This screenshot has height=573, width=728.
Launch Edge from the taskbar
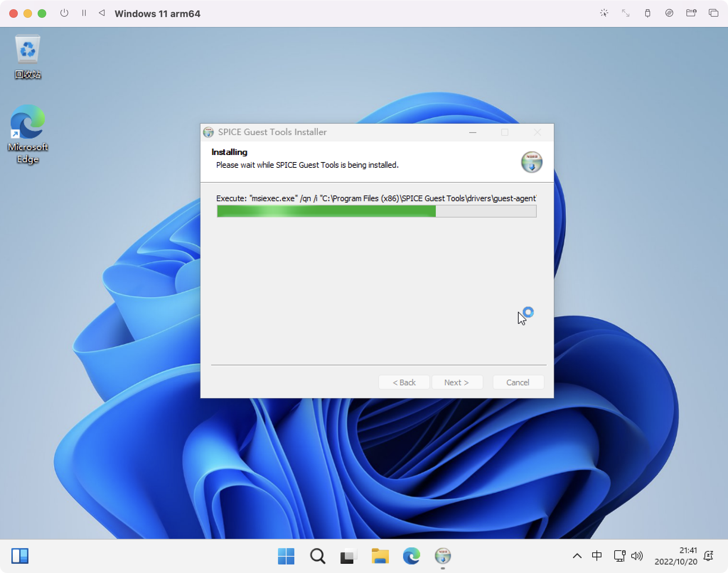(411, 556)
